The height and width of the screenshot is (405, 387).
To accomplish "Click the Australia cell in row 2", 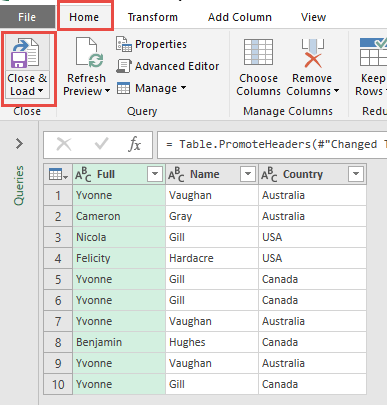I will (x=312, y=216).
